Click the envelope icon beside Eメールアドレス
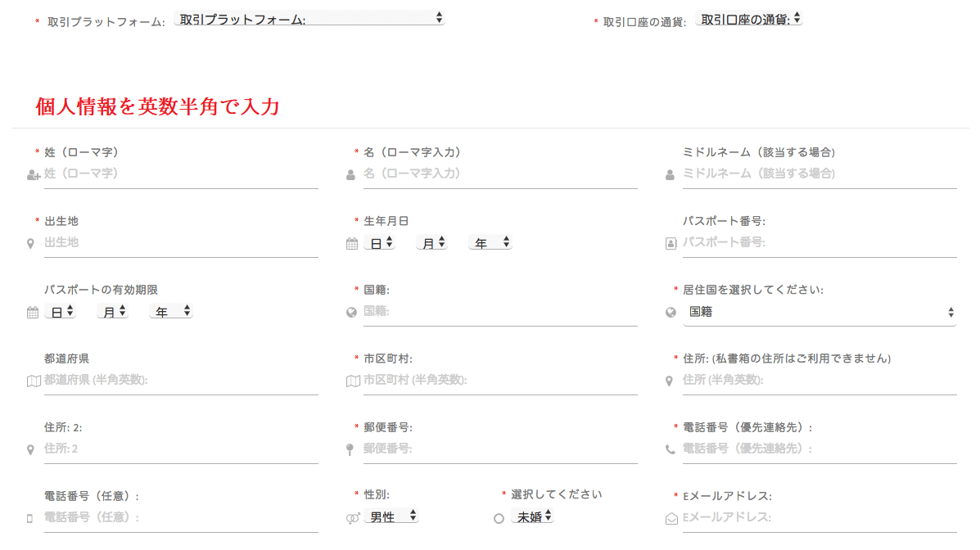Image resolution: width=980 pixels, height=550 pixels. tap(671, 518)
